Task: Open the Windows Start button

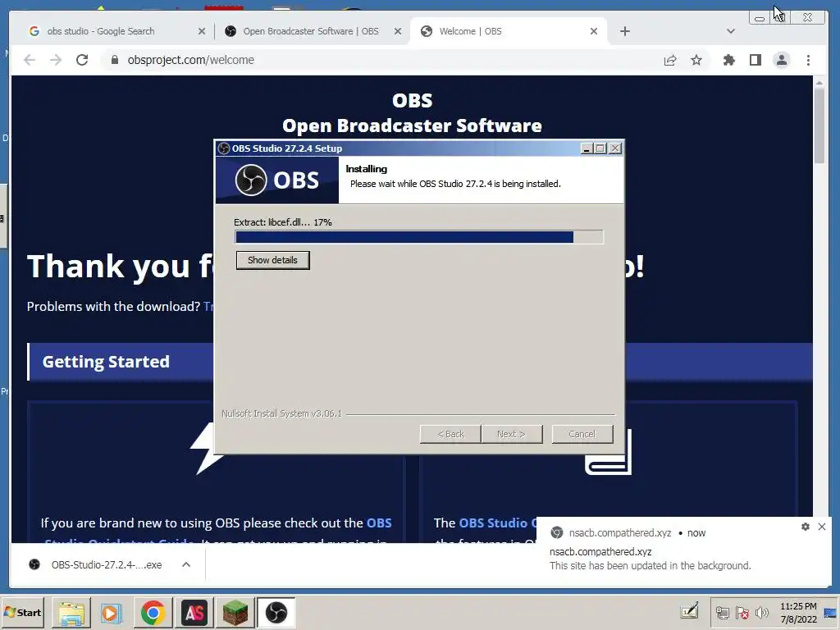Action: coord(22,612)
